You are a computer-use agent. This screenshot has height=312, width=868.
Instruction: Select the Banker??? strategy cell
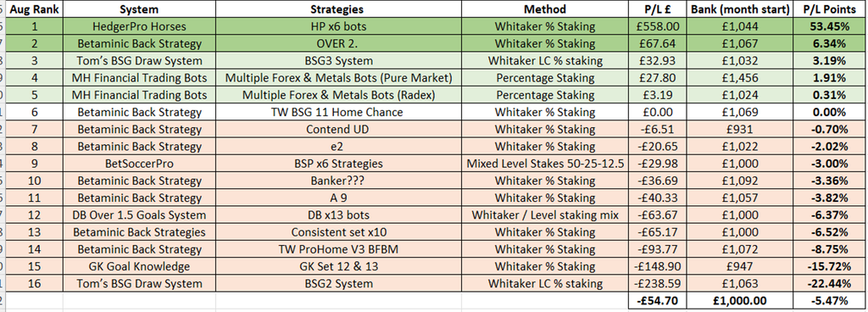[x=338, y=181]
